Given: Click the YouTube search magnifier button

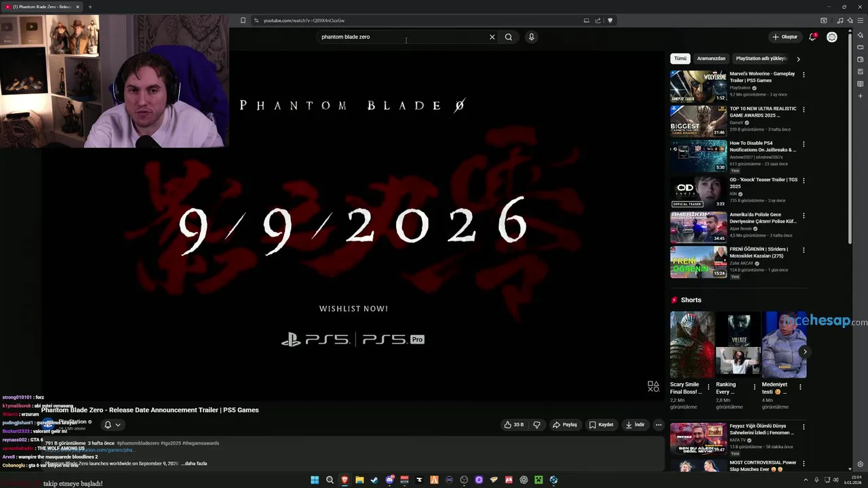Looking at the screenshot, I should click(509, 37).
